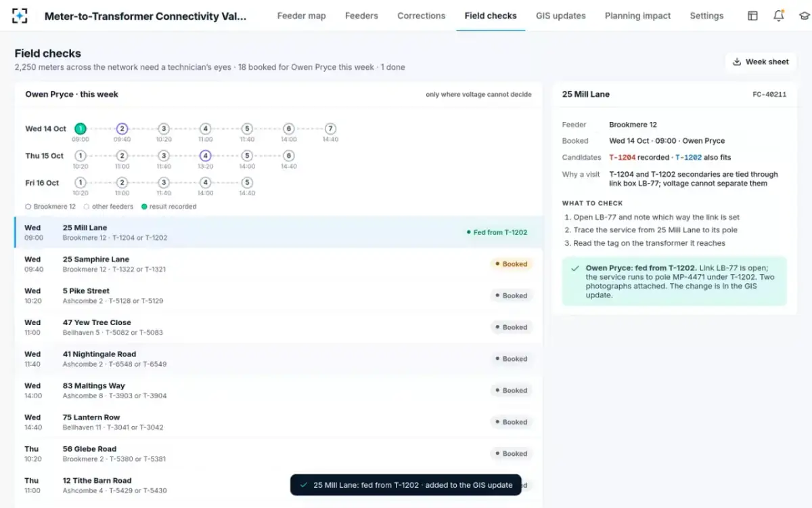The image size is (812, 508).
Task: Select Thursday slot 5 at 14:00
Action: tap(247, 156)
